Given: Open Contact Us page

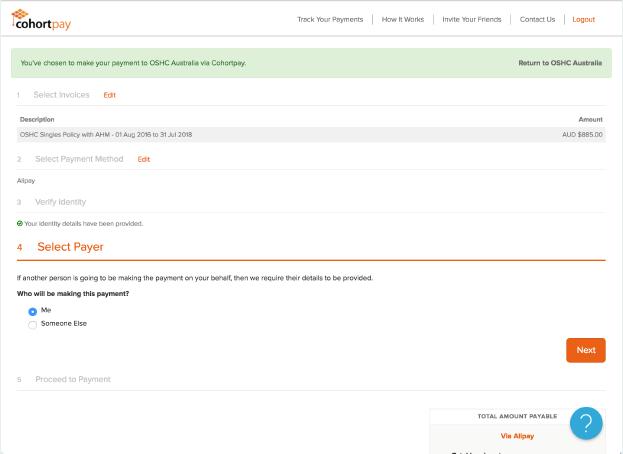Looking at the screenshot, I should point(537,19).
